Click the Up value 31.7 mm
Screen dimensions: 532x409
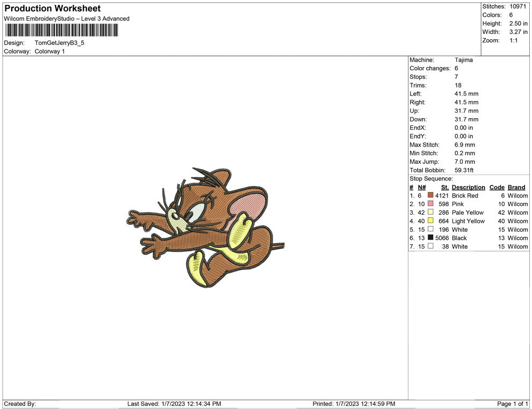tap(466, 111)
